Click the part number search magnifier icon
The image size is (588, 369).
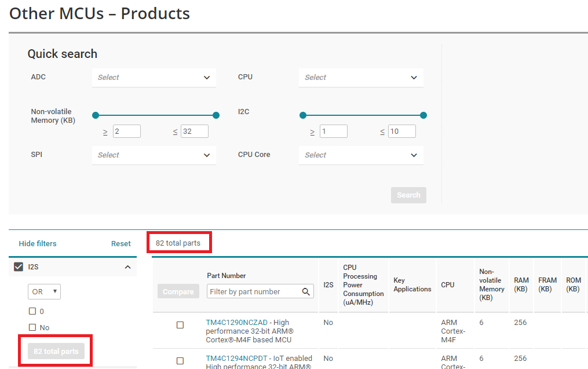point(306,291)
